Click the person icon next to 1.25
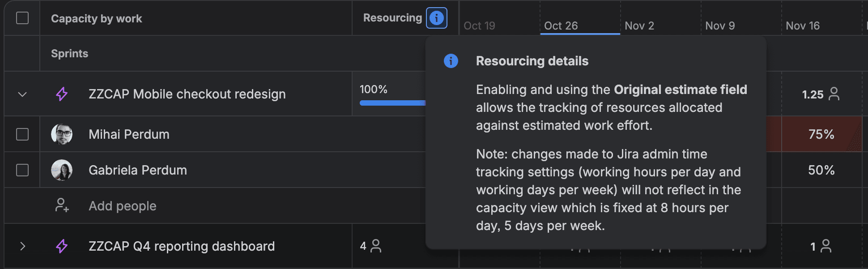Image resolution: width=868 pixels, height=269 pixels. point(834,94)
